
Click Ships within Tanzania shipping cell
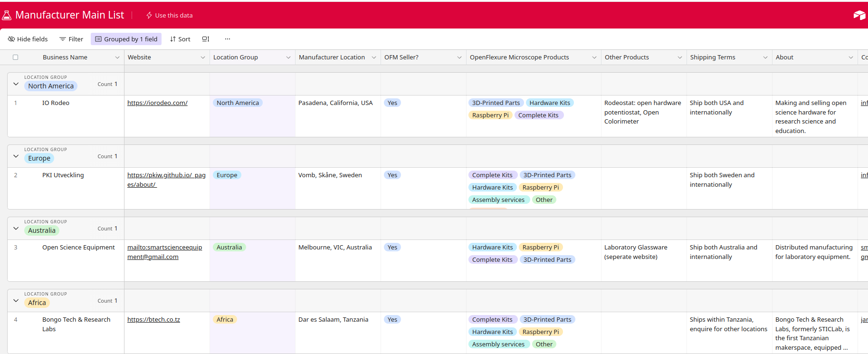[x=729, y=333]
